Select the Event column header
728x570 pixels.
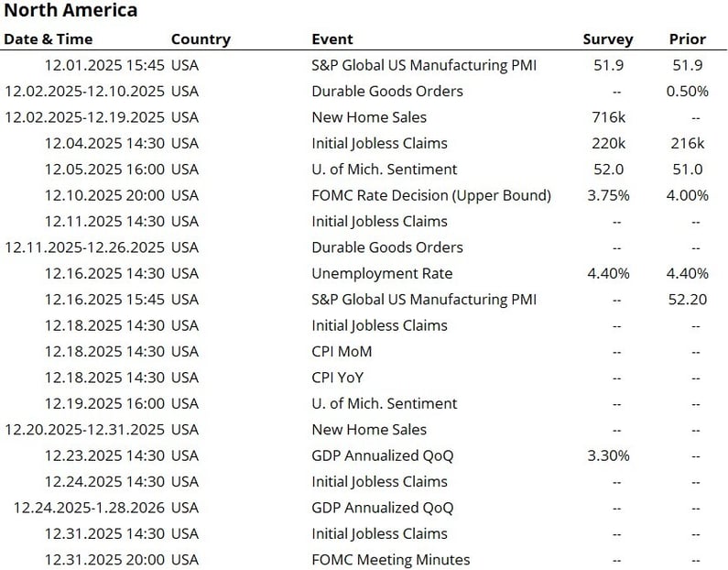331,39
